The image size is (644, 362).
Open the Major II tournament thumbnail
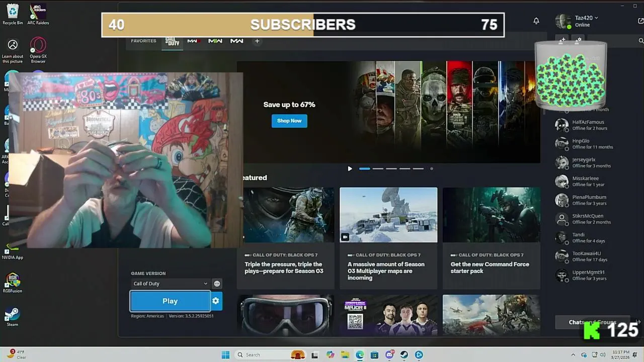[x=388, y=315]
